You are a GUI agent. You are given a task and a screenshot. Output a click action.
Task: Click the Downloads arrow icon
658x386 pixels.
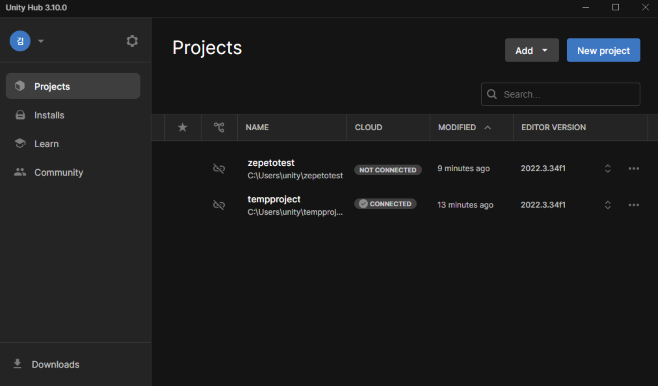(x=17, y=363)
